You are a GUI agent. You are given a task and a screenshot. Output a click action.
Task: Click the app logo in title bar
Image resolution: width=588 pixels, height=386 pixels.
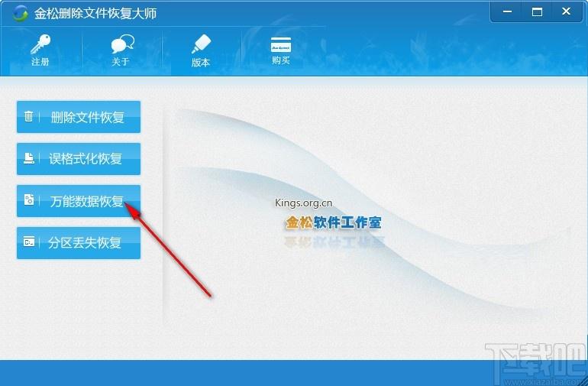pos(21,14)
